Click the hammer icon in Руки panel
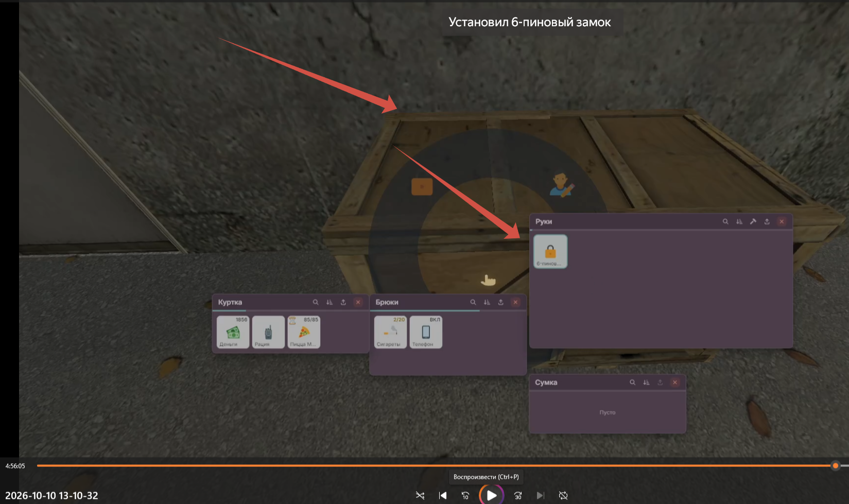 pos(753,221)
